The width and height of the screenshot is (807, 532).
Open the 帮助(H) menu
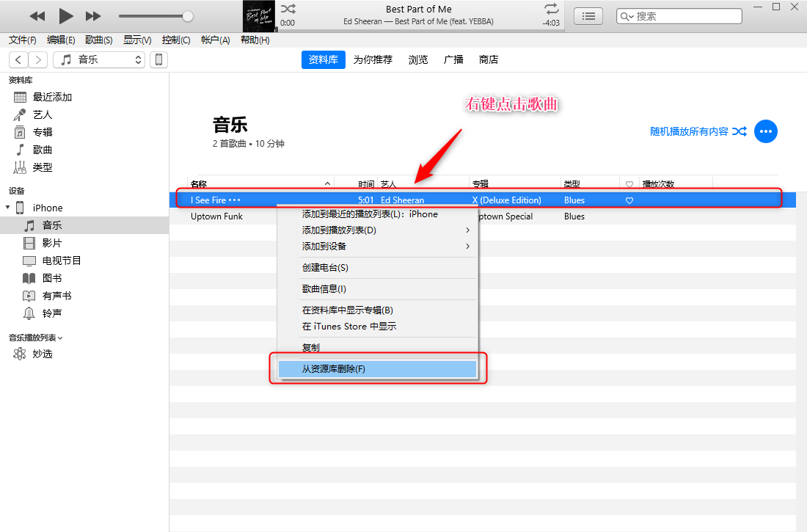(x=255, y=40)
